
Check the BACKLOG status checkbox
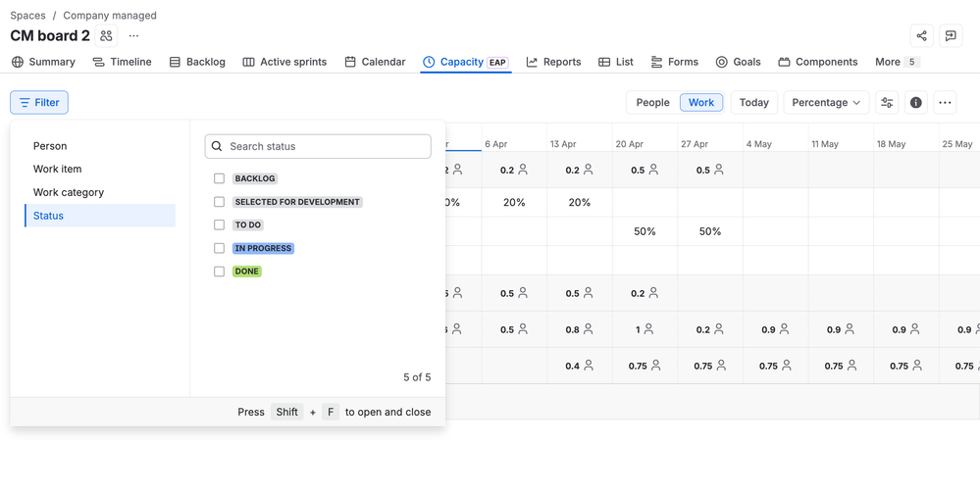pos(219,178)
